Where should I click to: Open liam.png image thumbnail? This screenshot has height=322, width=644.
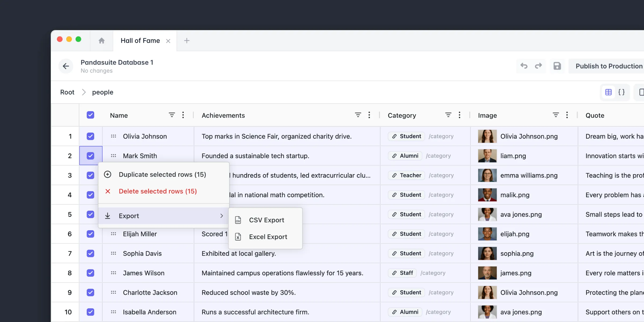[x=487, y=156]
